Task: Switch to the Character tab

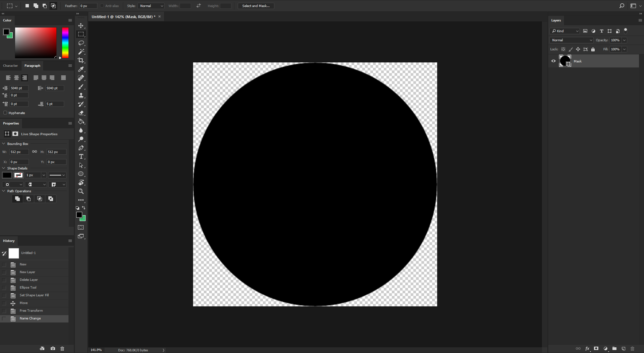Action: (10, 65)
